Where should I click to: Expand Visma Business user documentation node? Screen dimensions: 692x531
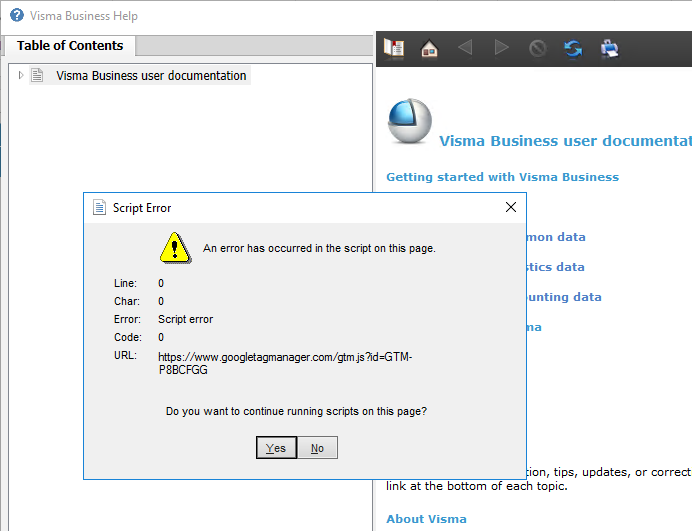tap(20, 75)
